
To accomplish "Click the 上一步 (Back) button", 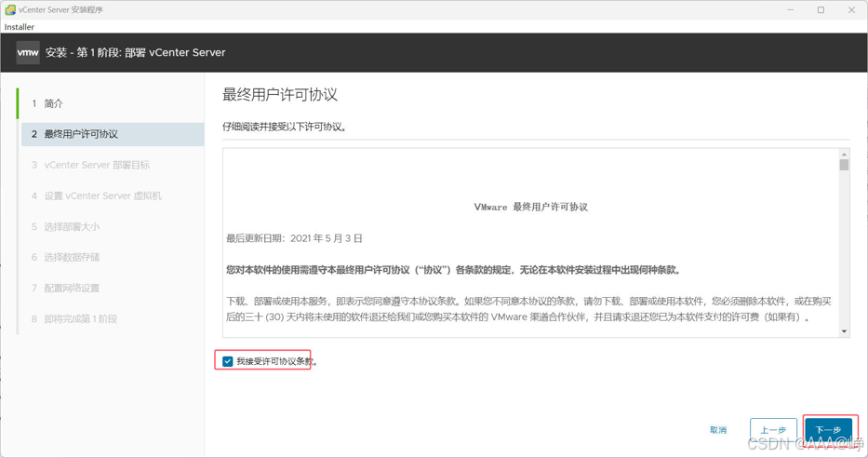I will [773, 430].
